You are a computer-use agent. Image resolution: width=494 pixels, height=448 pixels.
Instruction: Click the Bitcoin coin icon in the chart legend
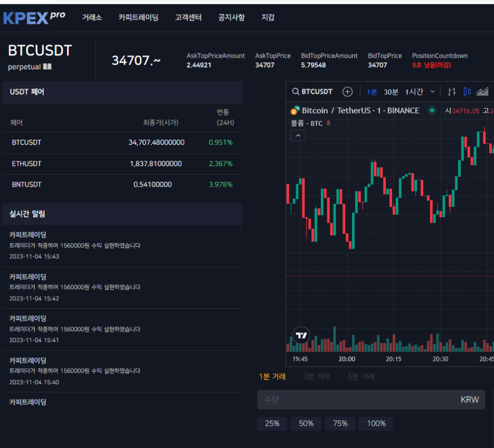pos(295,111)
